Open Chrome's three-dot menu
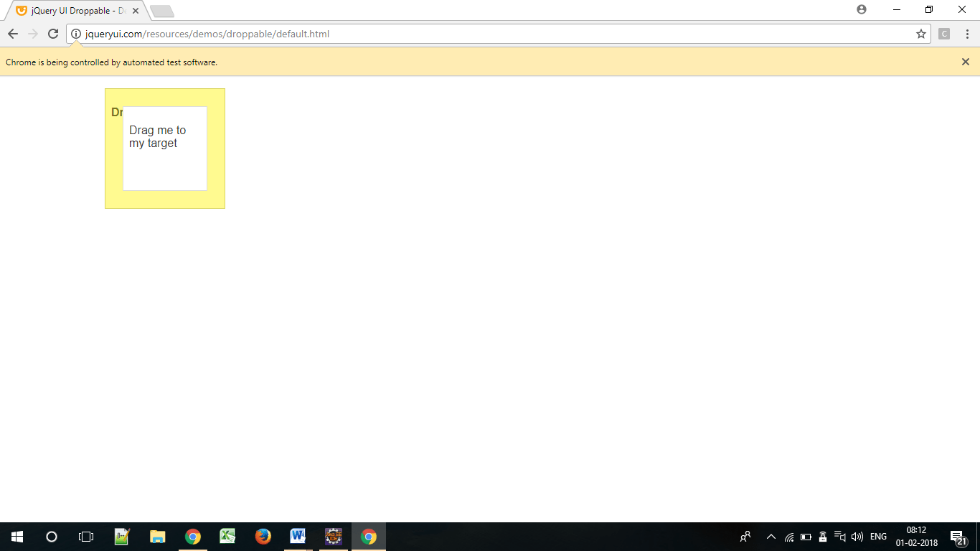980x551 pixels. pyautogui.click(x=968, y=33)
